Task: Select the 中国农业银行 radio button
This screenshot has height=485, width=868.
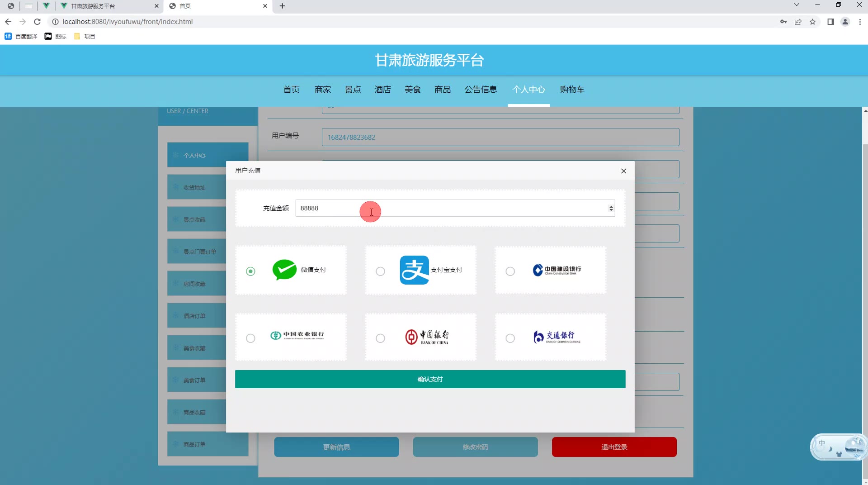Action: point(250,338)
